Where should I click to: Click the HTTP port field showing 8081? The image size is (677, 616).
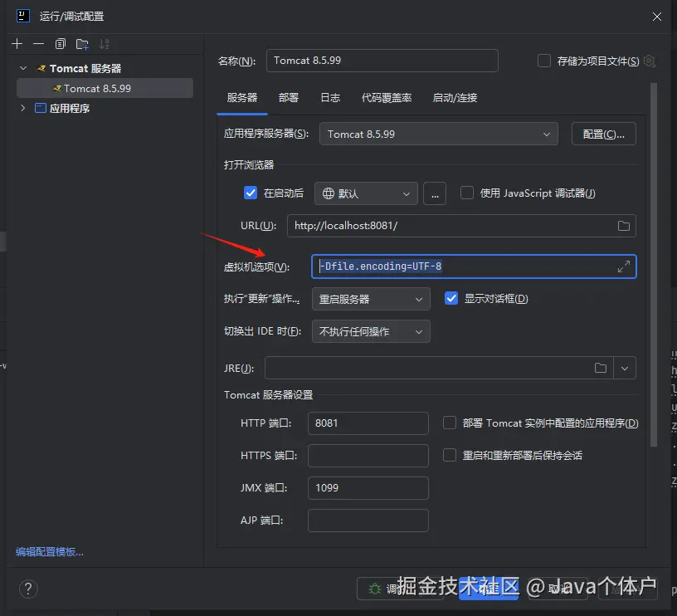(368, 423)
